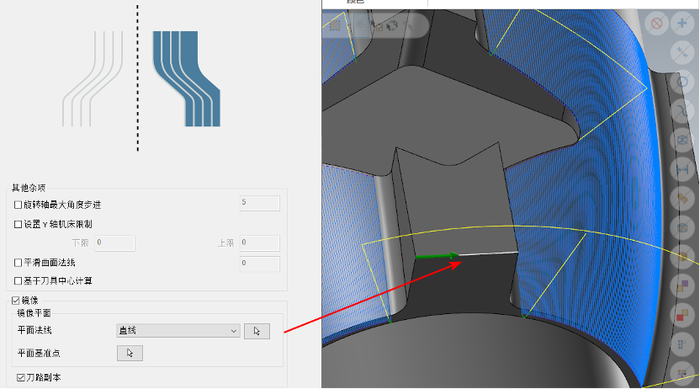The image size is (700, 389).
Task: Click the line-on-point filter icon below plus
Action: coord(682,53)
